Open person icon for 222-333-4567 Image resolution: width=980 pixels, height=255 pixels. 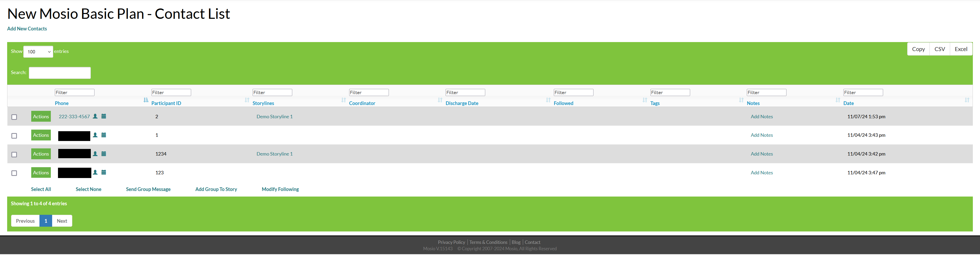pos(95,117)
